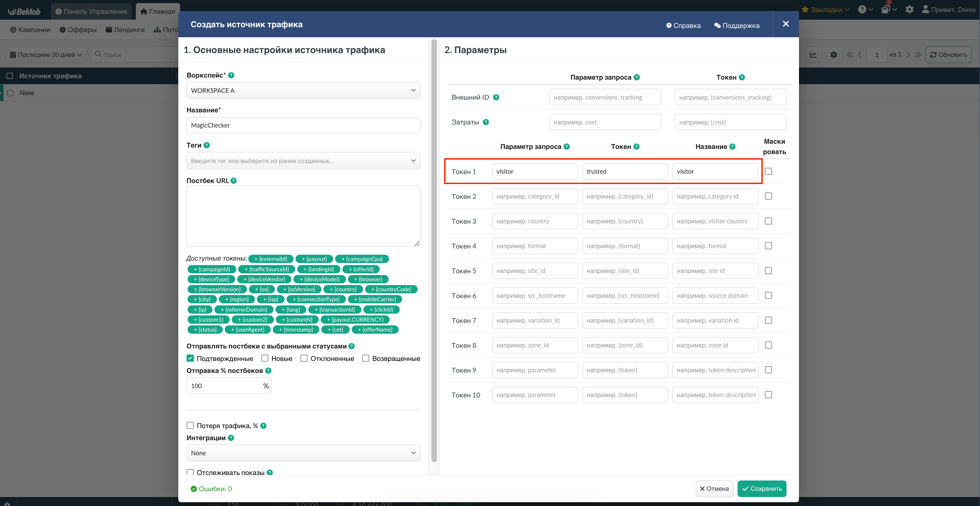Screen dimensions: 980x506
Task: Click the Справка link in dialog header
Action: pos(683,26)
